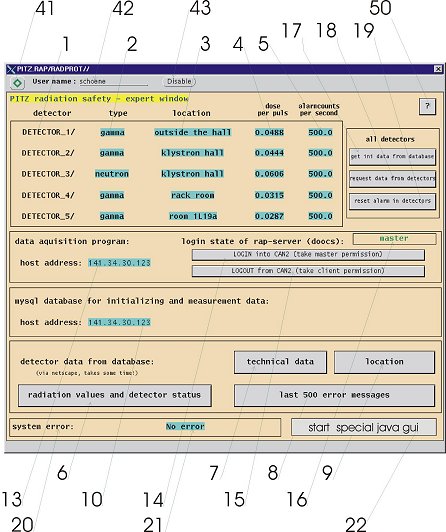Select 'gamma' type of DETECTOR_4
Screen dimensions: 446x532
pyautogui.click(x=112, y=195)
